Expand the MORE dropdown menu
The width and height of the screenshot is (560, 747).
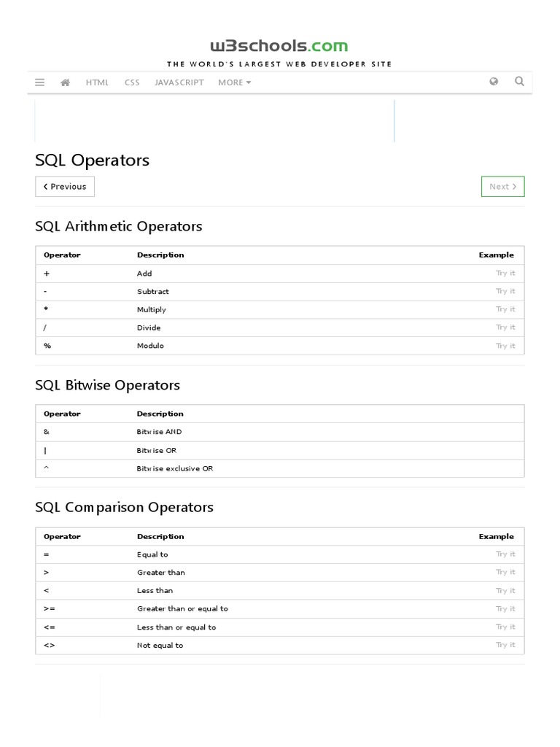tap(234, 82)
